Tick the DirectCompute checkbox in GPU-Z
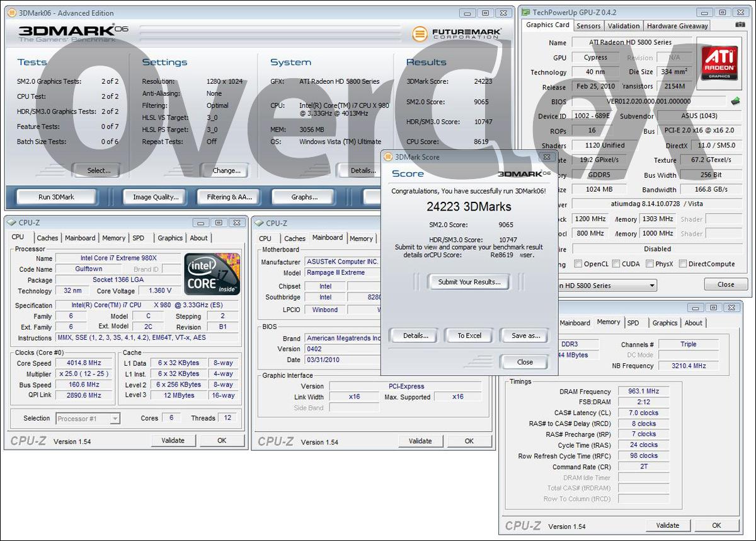This screenshot has width=756, height=541. point(682,264)
